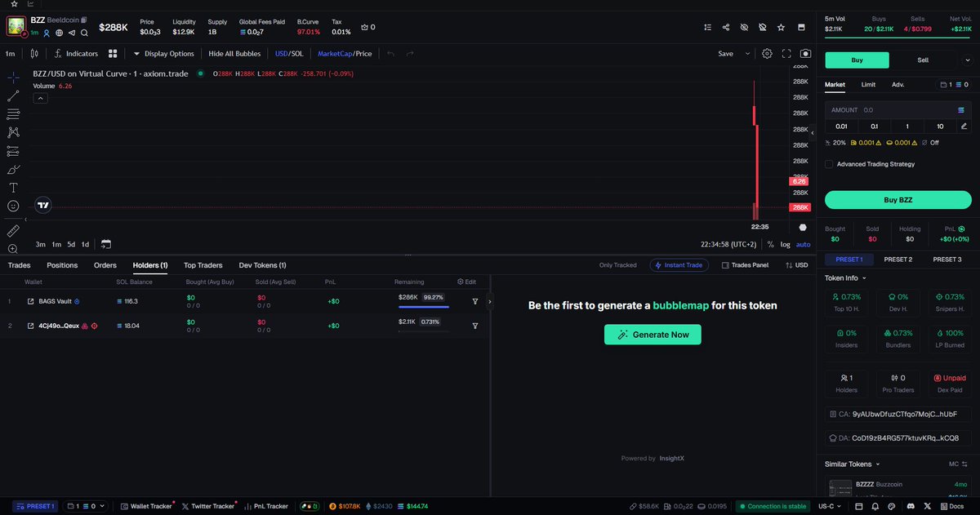Open the indicator templates grid icon

click(x=112, y=54)
